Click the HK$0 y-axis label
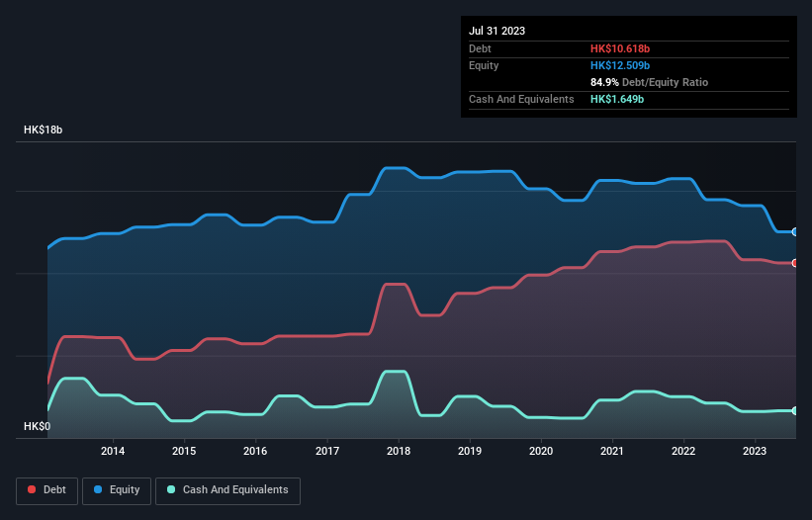 pos(38,426)
